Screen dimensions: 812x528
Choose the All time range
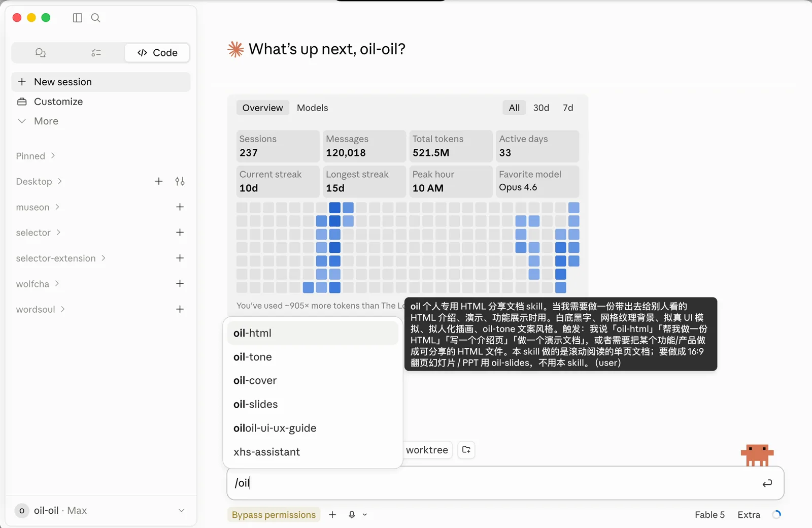pyautogui.click(x=514, y=108)
